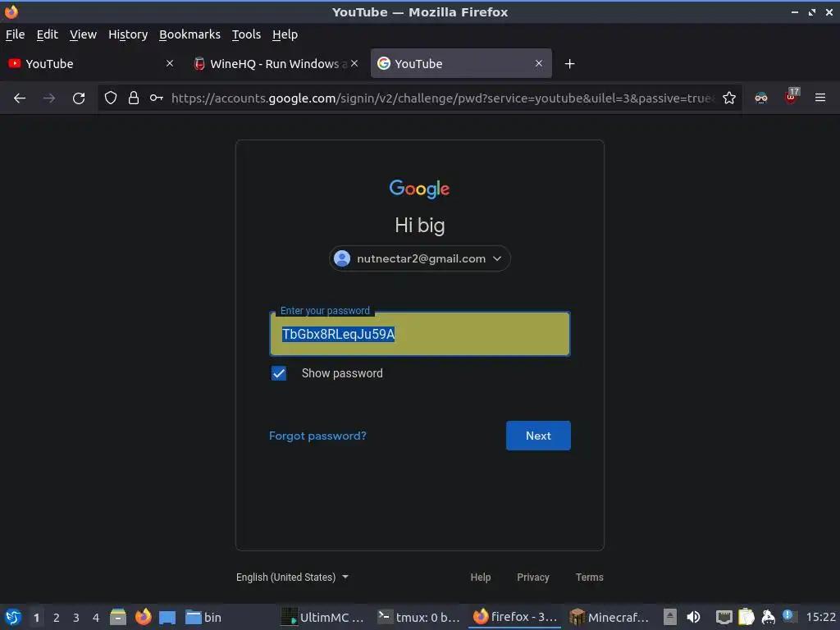Viewport: 840px width, 630px height.
Task: Click the show desktop icon in taskbar
Action: click(x=167, y=617)
